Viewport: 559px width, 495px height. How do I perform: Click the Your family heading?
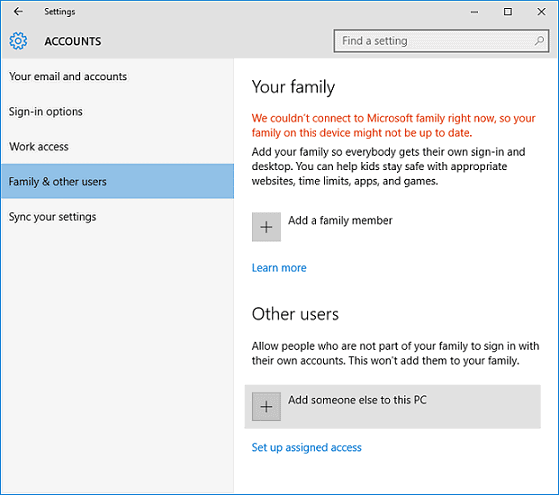click(293, 87)
